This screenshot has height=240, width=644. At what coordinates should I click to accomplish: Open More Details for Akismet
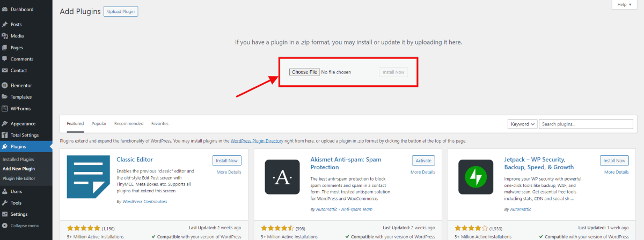coord(423,172)
